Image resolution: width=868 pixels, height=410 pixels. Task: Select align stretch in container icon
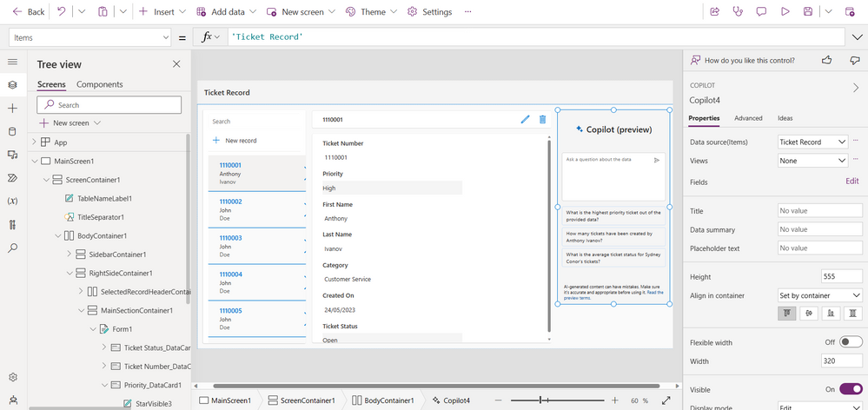[853, 314]
